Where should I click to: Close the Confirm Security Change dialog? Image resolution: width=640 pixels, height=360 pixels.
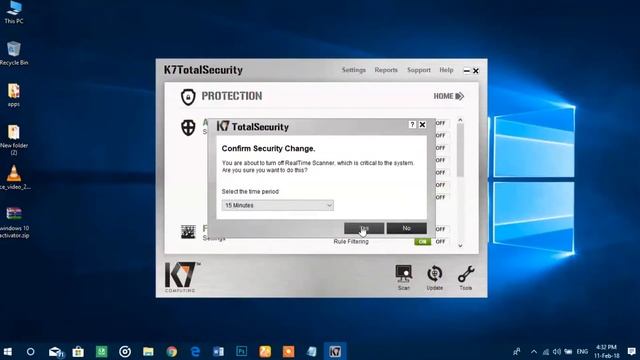[422, 124]
